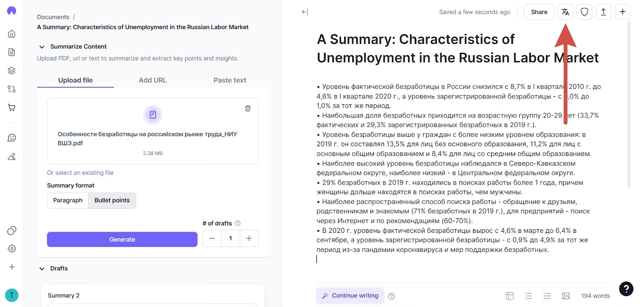Image resolution: width=644 pixels, height=307 pixels.
Task: Open the shield plagiarism check icon
Action: pos(584,12)
